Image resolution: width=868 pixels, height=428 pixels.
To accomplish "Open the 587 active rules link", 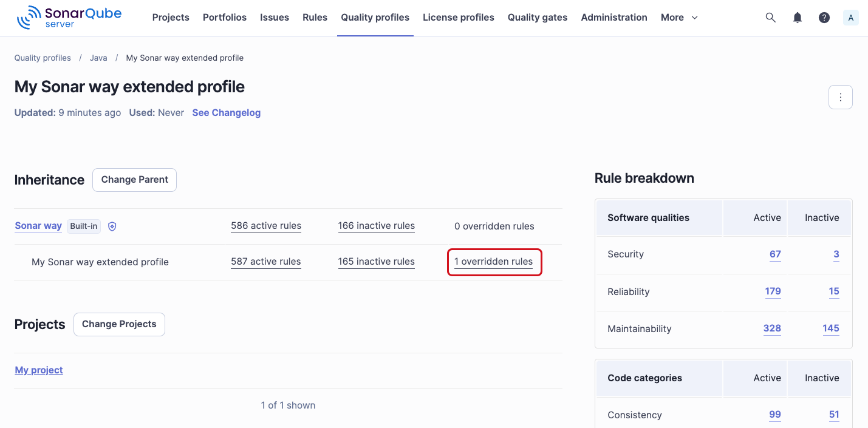I will pos(266,262).
